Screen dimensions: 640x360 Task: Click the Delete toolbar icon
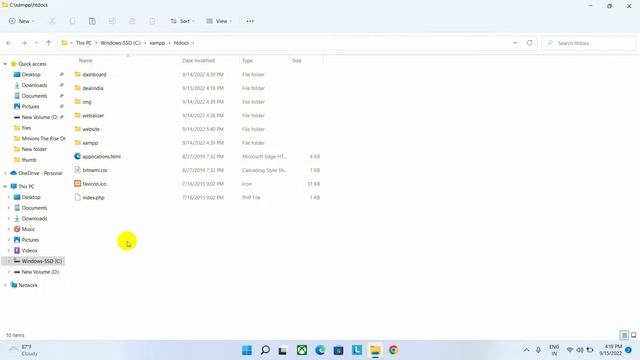[152, 21]
